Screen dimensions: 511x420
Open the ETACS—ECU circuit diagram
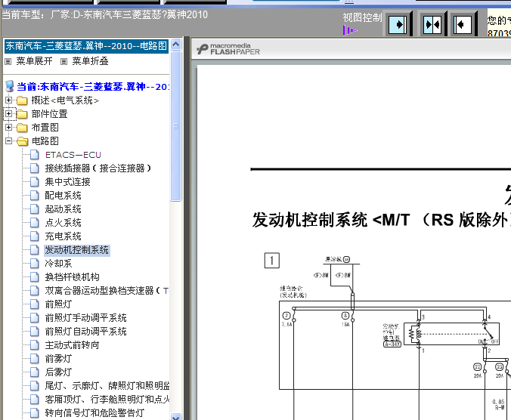pos(73,155)
